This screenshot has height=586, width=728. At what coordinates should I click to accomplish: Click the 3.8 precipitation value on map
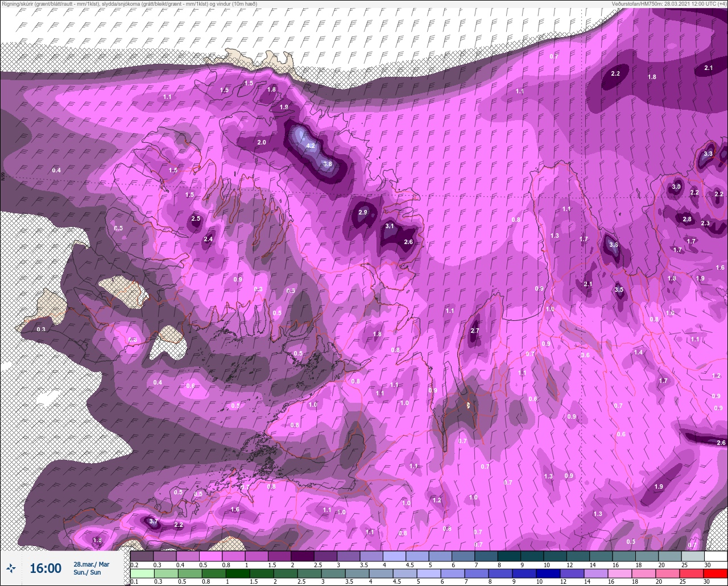point(328,164)
